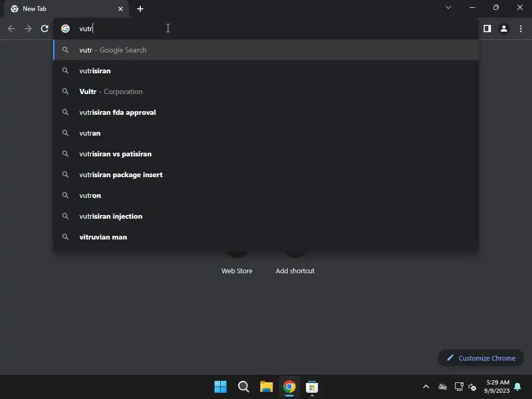Click the search icon beside 'vitruvian man'

click(x=65, y=237)
